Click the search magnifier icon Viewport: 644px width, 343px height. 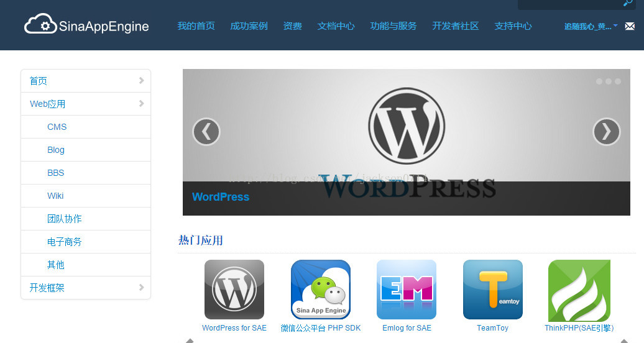pos(628,3)
